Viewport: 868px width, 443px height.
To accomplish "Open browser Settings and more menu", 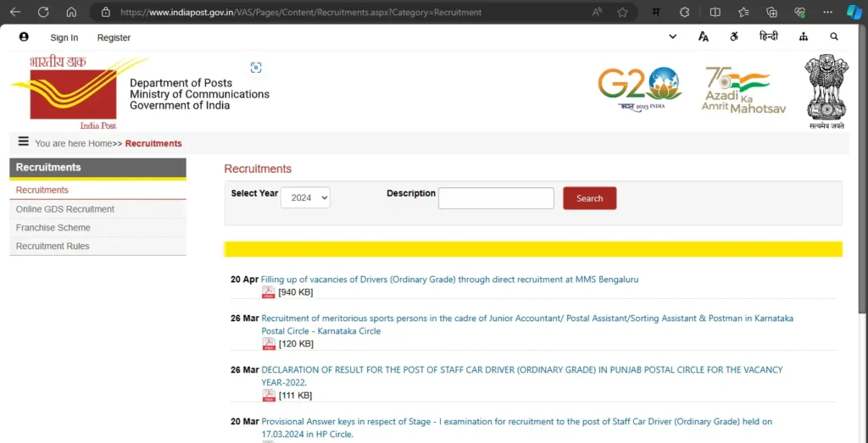I will click(828, 12).
